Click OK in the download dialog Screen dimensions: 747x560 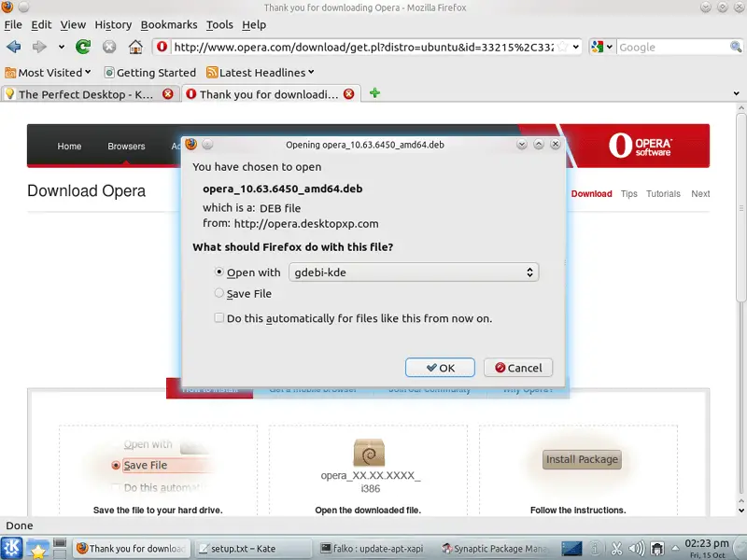(x=440, y=368)
